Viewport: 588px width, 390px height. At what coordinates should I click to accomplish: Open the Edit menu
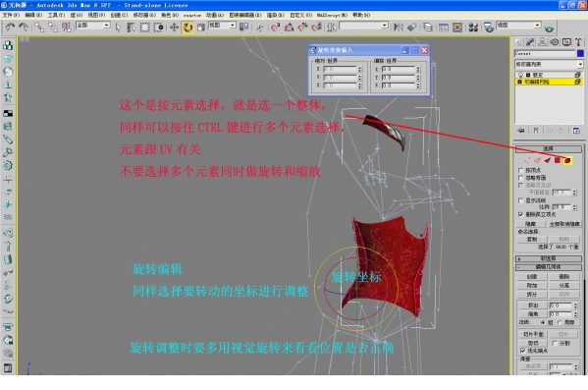pyautogui.click(x=33, y=15)
